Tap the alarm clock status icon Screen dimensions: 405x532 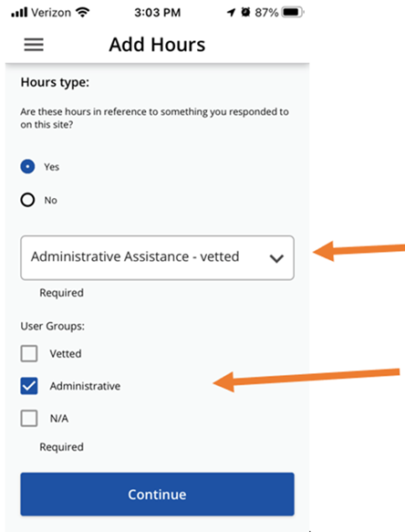point(245,12)
